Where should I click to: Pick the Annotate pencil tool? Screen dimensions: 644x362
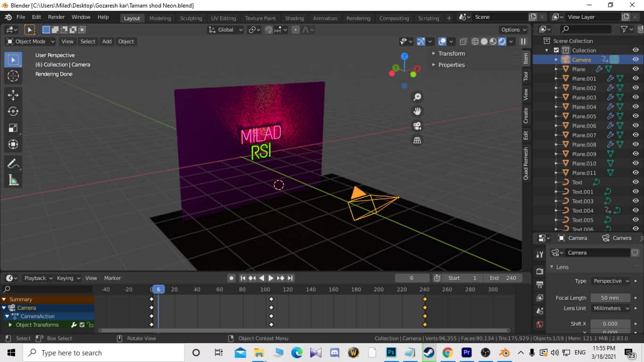point(13,164)
